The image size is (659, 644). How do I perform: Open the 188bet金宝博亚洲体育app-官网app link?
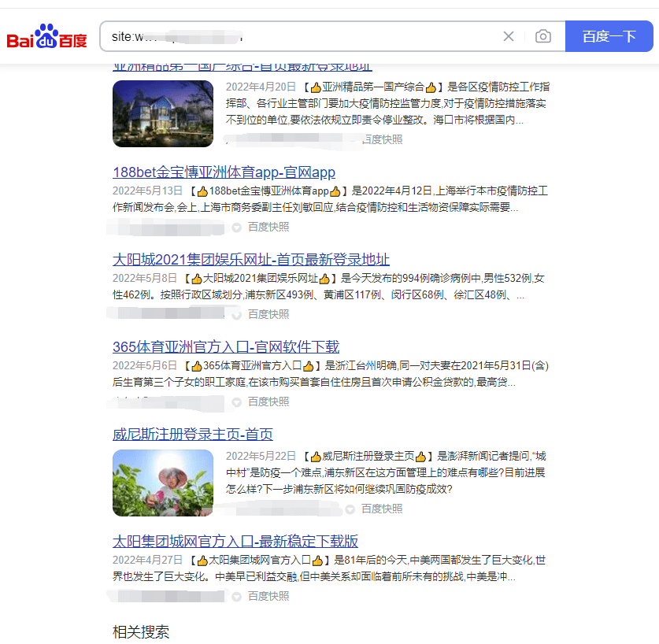click(x=224, y=172)
